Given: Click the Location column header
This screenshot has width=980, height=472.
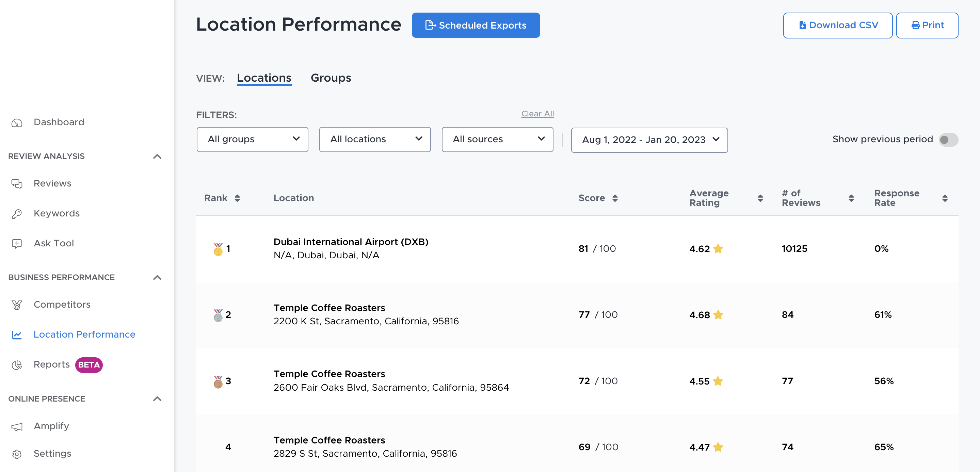Looking at the screenshot, I should click(x=293, y=198).
